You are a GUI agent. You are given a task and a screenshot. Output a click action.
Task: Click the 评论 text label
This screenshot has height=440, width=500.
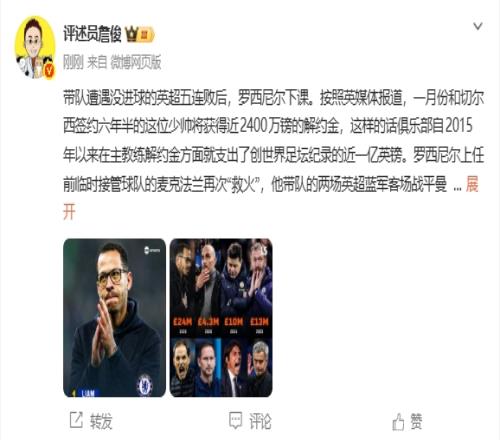[x=260, y=421]
